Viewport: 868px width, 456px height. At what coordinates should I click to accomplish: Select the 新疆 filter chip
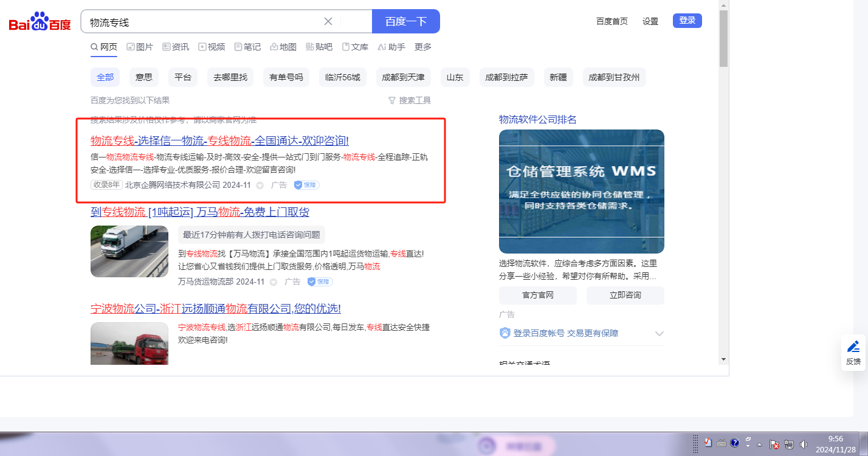(559, 77)
